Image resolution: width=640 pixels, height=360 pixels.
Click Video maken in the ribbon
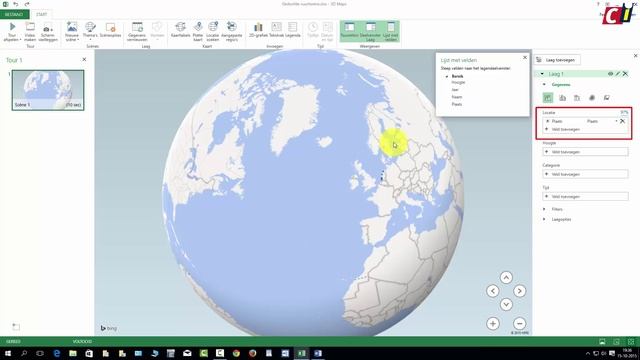[x=30, y=32]
